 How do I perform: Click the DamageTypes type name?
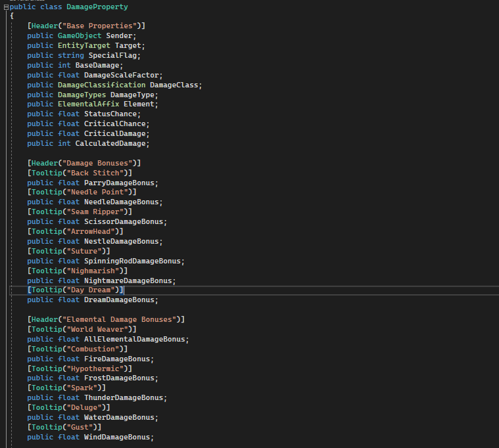[82, 95]
